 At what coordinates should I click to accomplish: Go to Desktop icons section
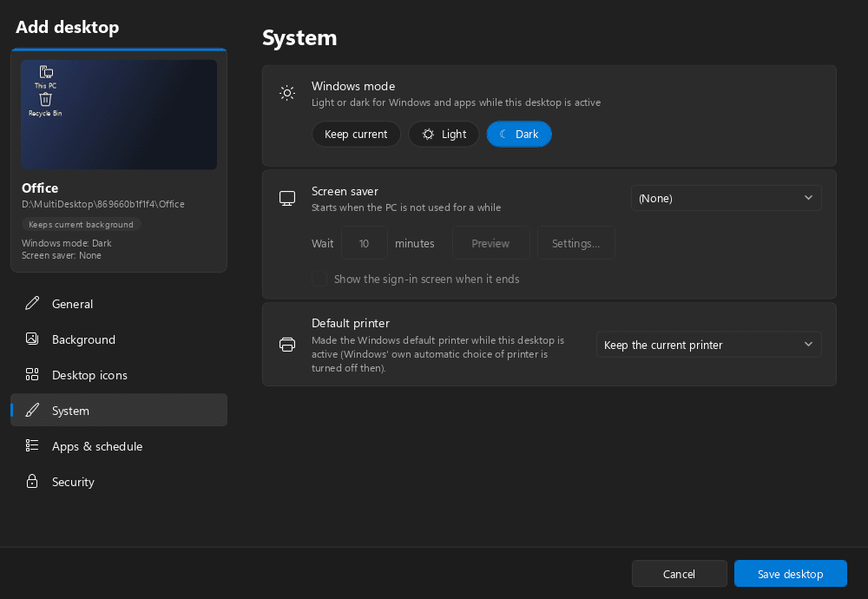[119, 375]
